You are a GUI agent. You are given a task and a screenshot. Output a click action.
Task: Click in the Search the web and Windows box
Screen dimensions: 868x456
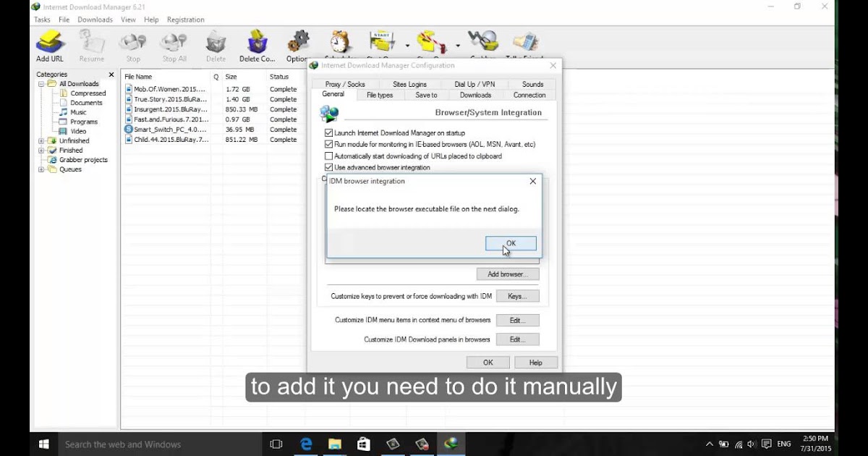pos(159,444)
